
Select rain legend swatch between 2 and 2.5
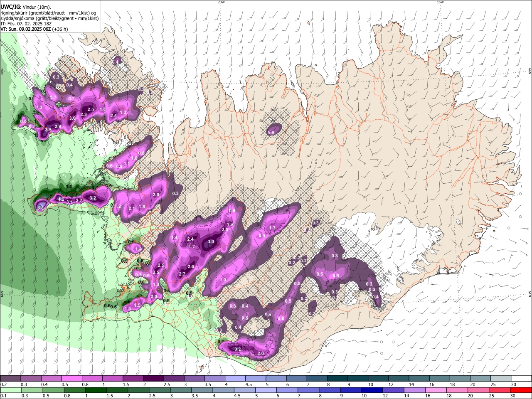(139, 390)
